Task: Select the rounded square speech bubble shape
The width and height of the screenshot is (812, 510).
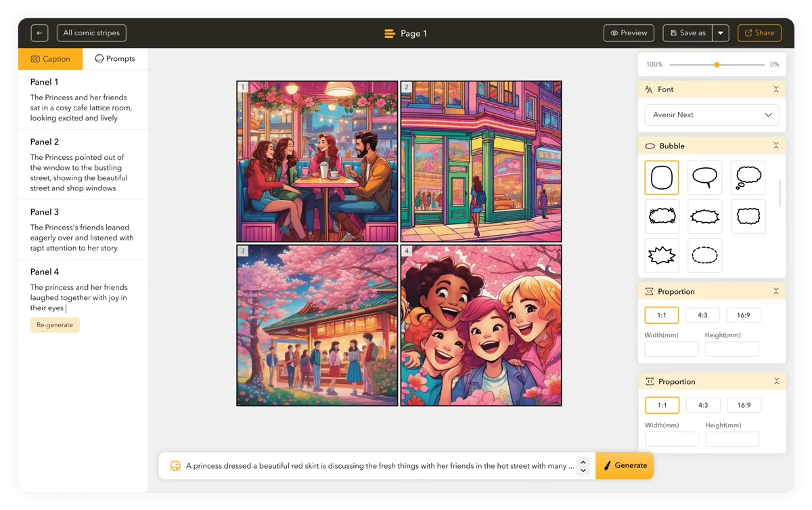Action: pos(662,177)
